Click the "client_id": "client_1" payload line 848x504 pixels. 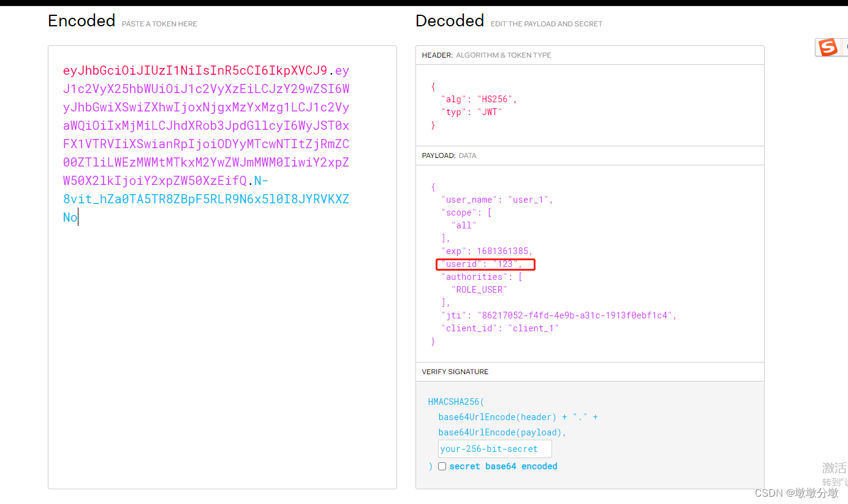[499, 328]
